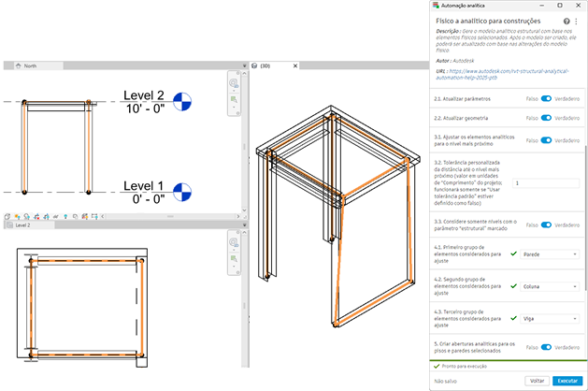
Task: Click zoom region icon in North view navigation bar
Action: [x=234, y=99]
